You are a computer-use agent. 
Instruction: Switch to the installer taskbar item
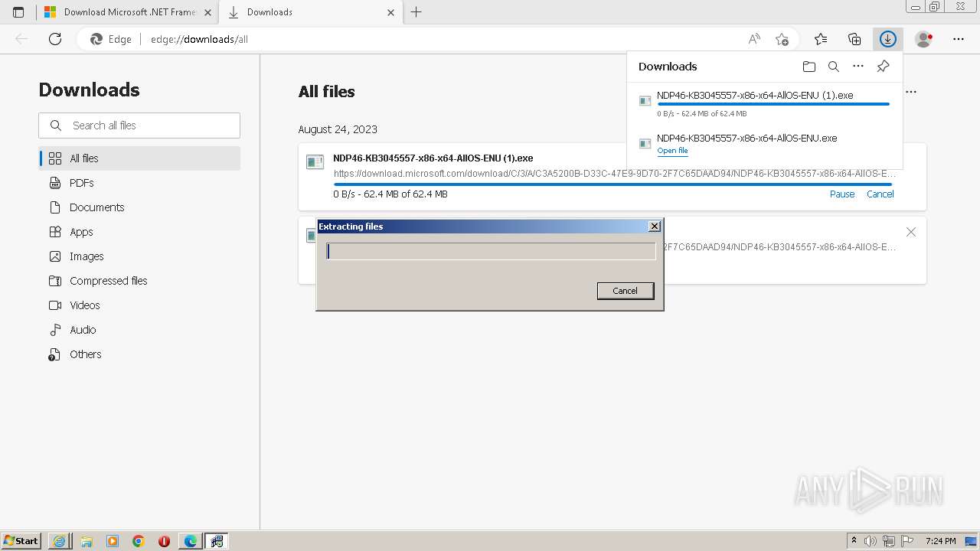pyautogui.click(x=217, y=541)
